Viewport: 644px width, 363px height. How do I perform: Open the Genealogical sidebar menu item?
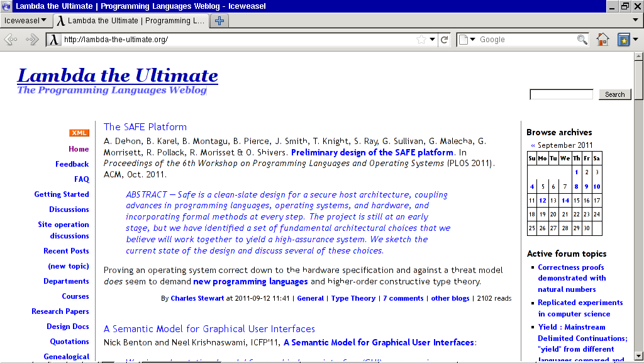point(67,357)
